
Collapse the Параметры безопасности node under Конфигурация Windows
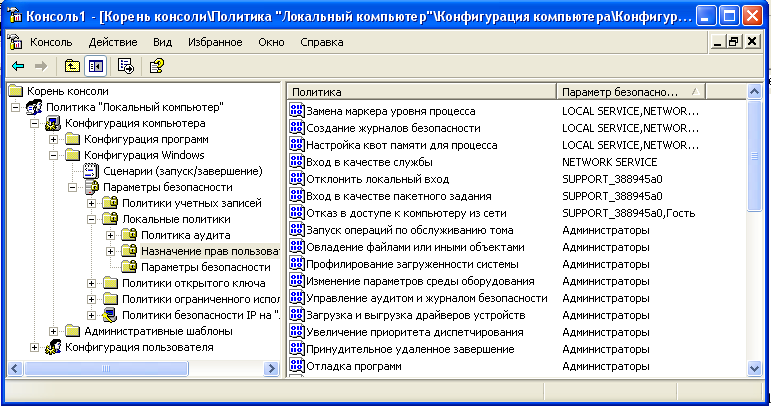pyautogui.click(x=72, y=187)
